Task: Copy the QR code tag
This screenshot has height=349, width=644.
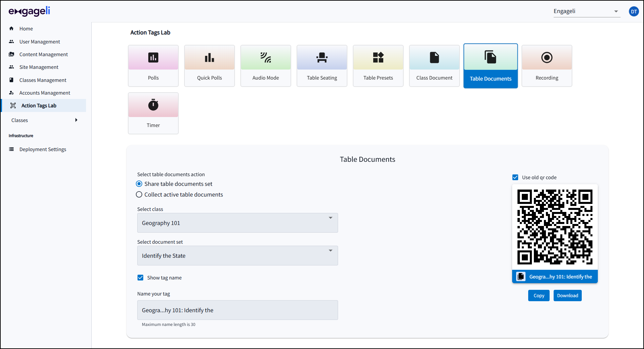Action: pos(539,296)
